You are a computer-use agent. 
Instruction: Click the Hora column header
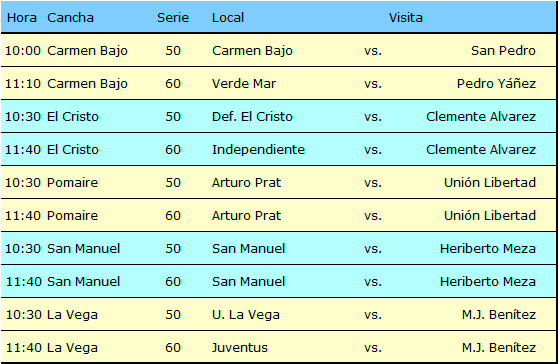tap(22, 17)
